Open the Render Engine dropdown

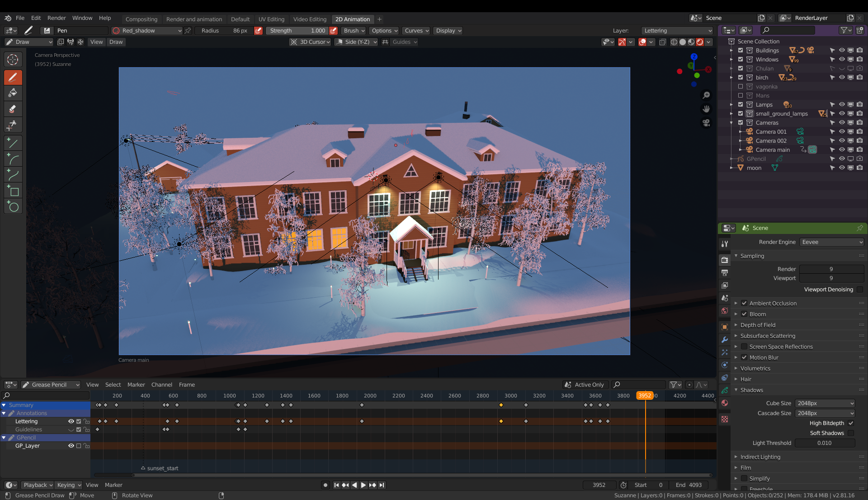832,242
